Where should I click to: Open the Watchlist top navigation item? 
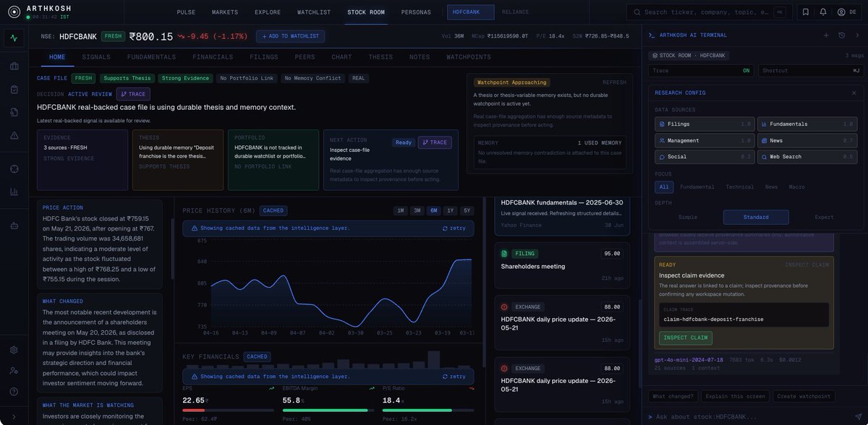click(314, 12)
